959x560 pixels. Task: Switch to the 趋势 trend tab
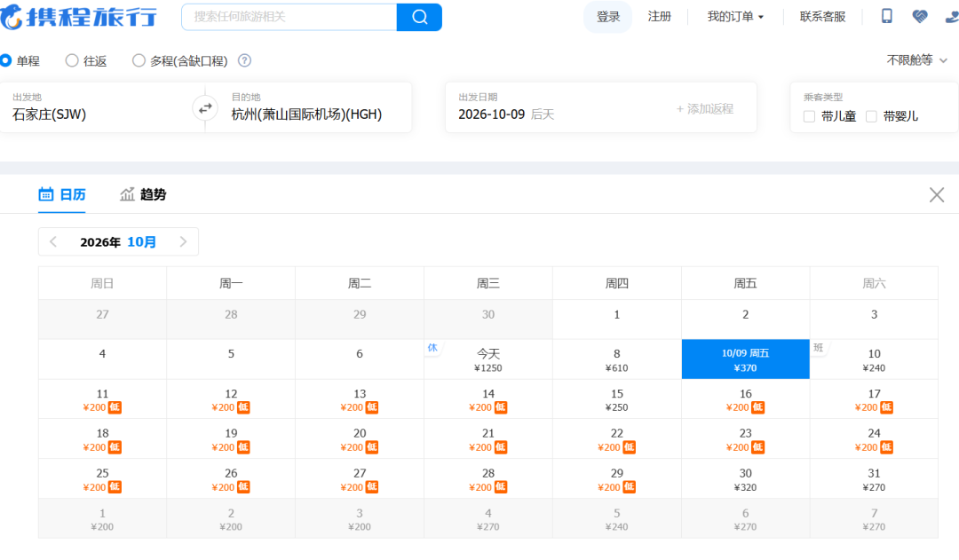click(143, 194)
